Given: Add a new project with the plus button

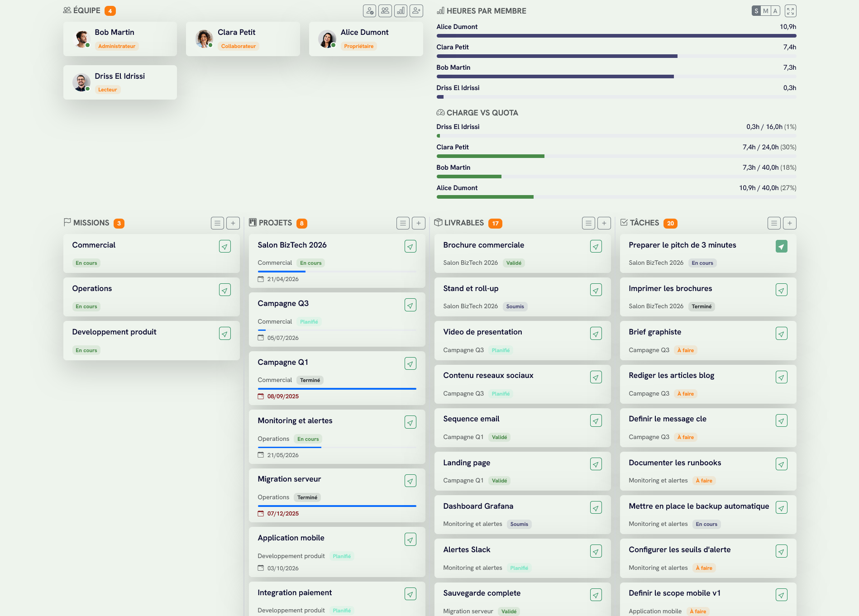Looking at the screenshot, I should pyautogui.click(x=419, y=223).
